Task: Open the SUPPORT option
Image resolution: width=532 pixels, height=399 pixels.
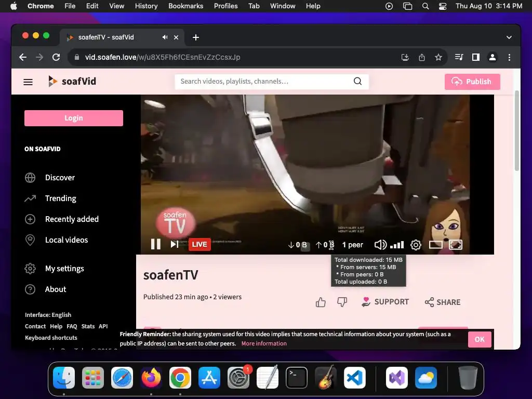Action: 385,302
